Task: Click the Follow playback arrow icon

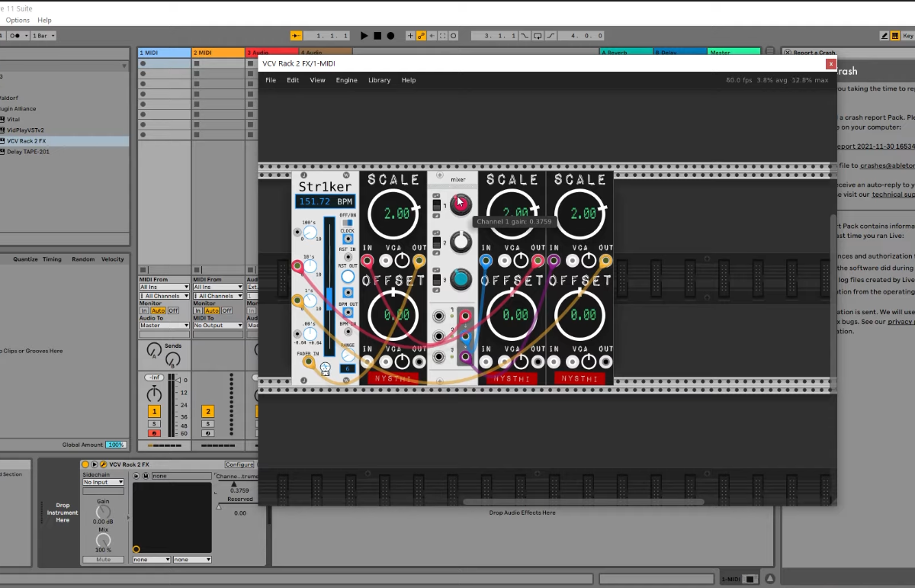Action: (x=297, y=36)
